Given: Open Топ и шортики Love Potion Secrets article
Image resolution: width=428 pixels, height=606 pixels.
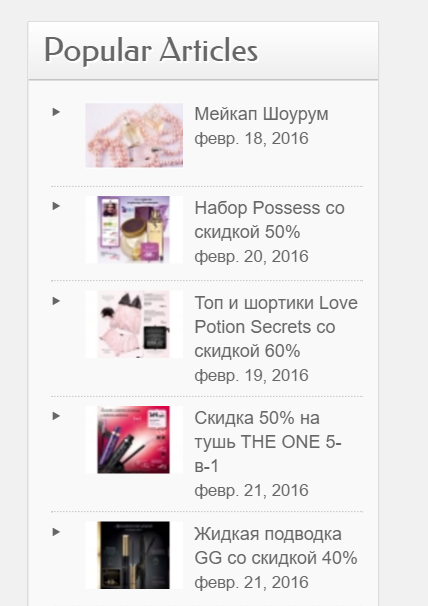Looking at the screenshot, I should [276, 327].
